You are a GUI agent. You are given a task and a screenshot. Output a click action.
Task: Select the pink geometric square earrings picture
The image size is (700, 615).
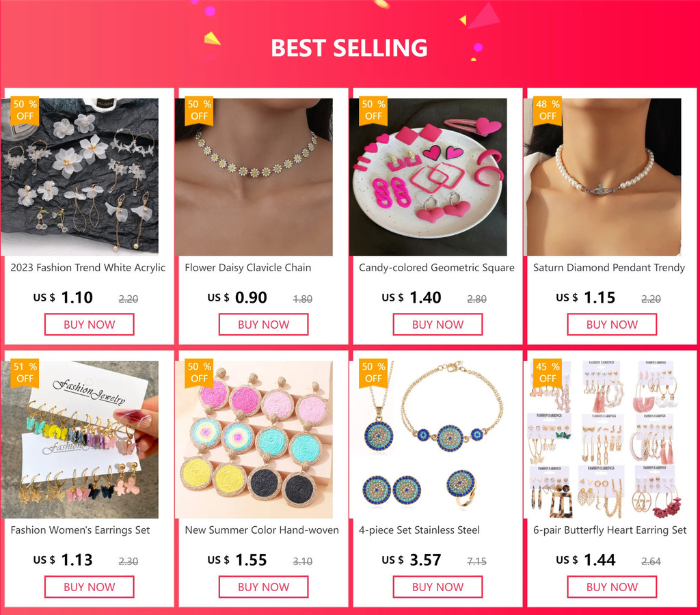[x=428, y=177]
